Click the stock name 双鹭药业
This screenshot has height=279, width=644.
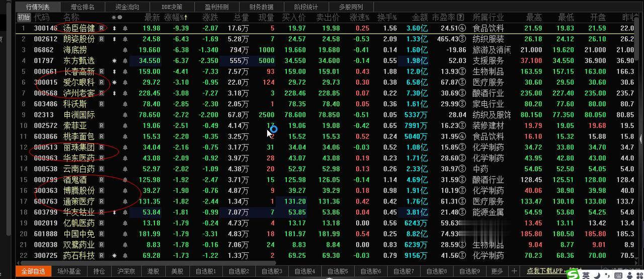click(79, 245)
